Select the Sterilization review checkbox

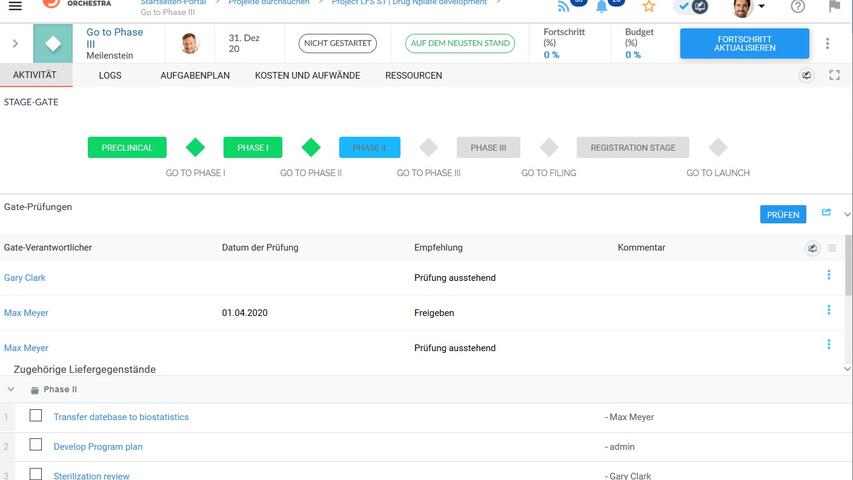[x=36, y=474]
